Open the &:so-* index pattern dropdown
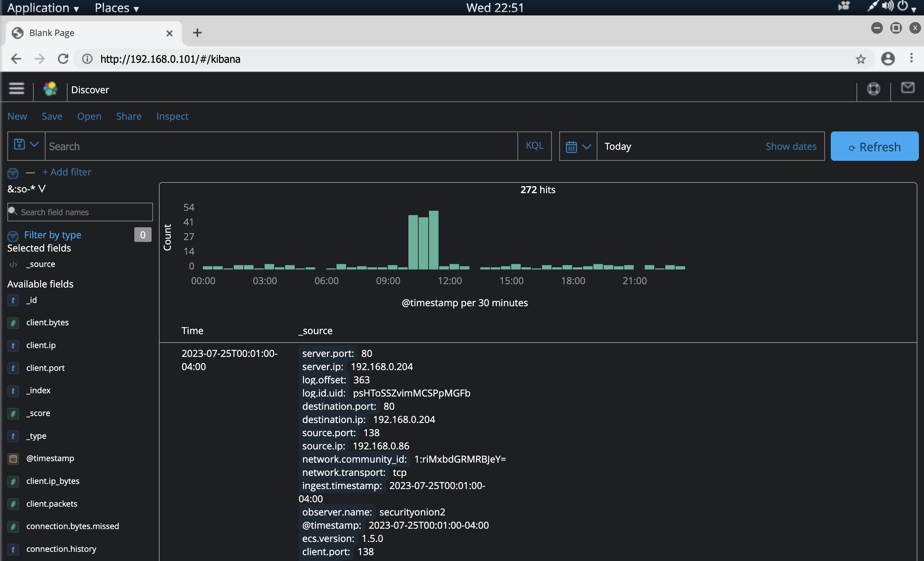 click(26, 189)
